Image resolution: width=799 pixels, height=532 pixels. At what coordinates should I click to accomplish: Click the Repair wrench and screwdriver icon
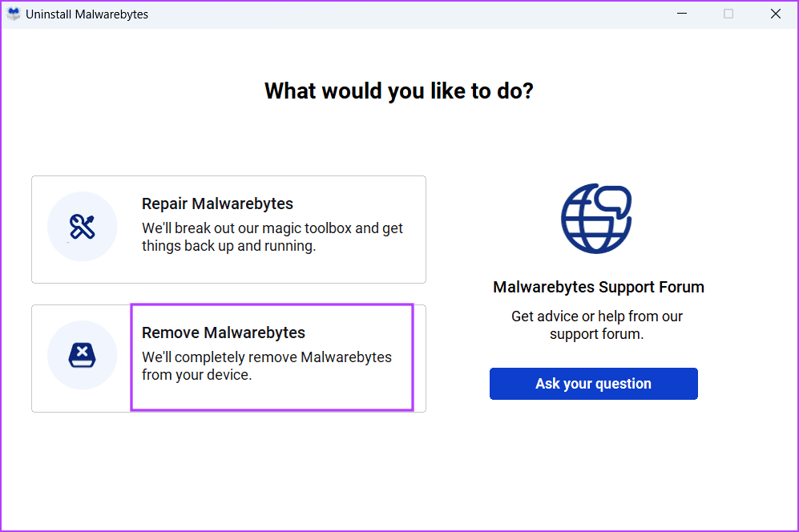tap(82, 227)
